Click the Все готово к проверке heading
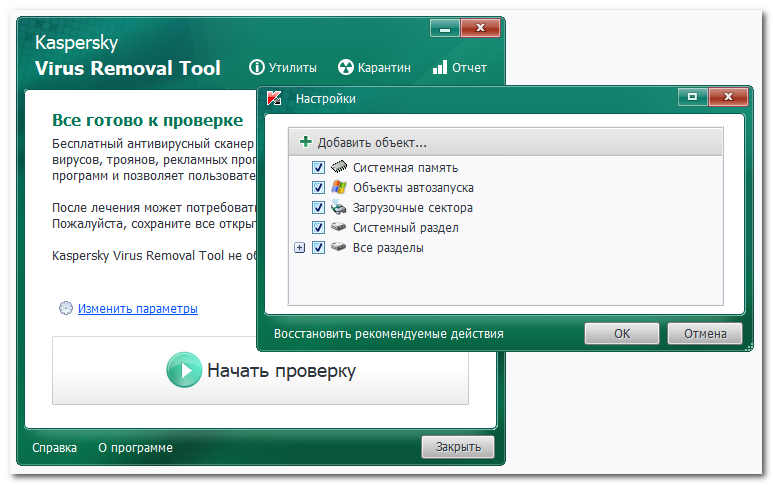The image size is (773, 485). (147, 120)
